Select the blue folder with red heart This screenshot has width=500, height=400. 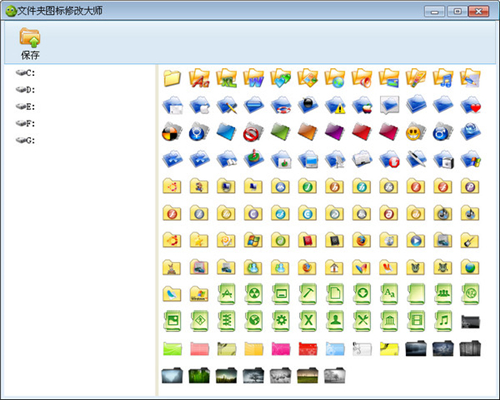coord(470,105)
